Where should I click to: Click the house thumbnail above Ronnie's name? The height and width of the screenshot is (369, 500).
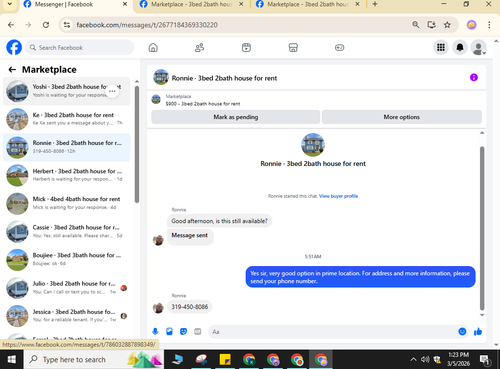313,145
